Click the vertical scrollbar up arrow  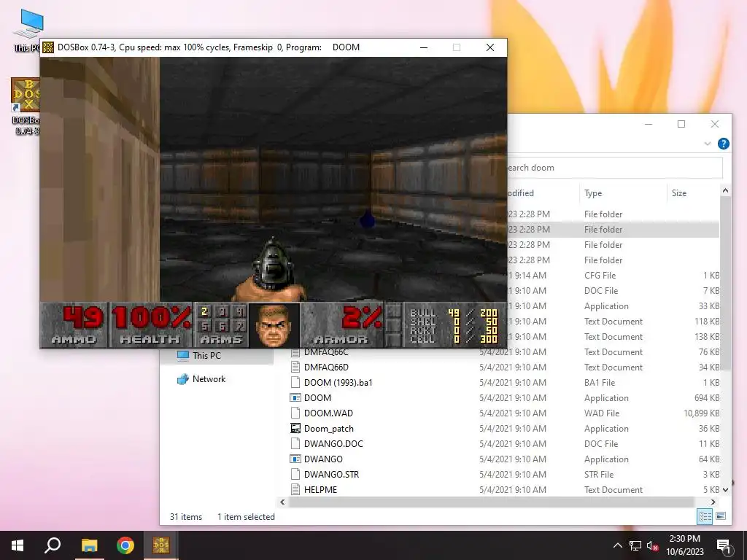[x=725, y=191]
